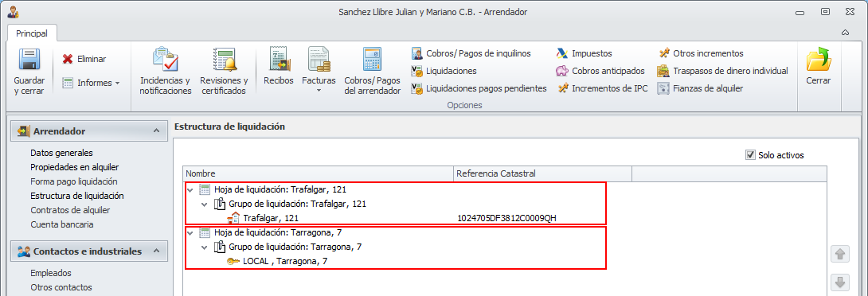Click the Guardar y cerrar floppy icon

29,60
